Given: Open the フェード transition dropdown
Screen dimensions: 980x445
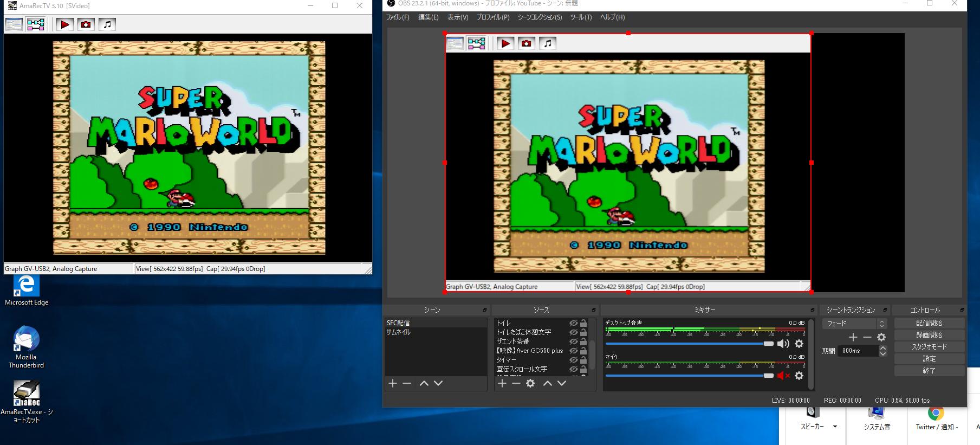Looking at the screenshot, I should pos(854,324).
